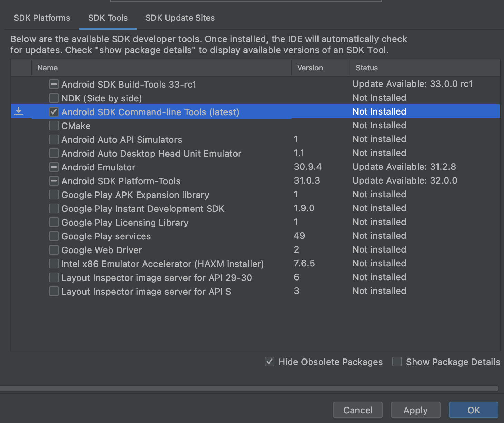The height and width of the screenshot is (423, 504).
Task: Click version 1.9.0 of Instant Development SDK
Action: [304, 208]
